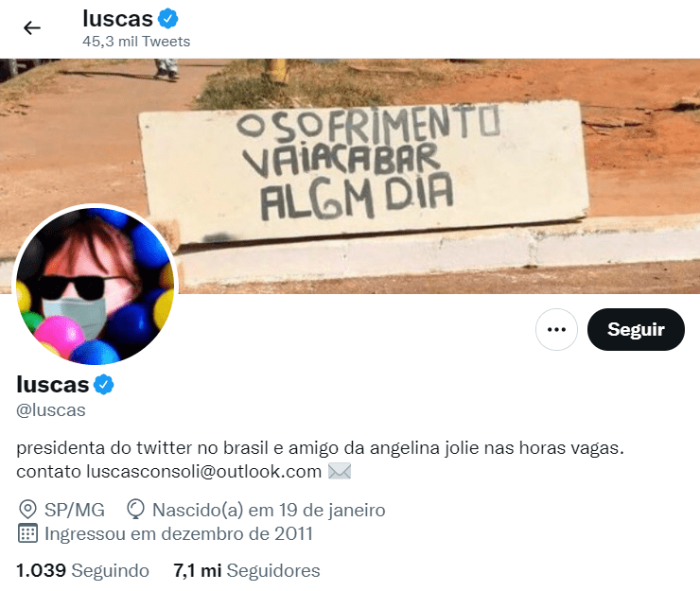The image size is (700, 591).
Task: Open the 7,1 mi Seguidores list
Action: click(x=247, y=570)
